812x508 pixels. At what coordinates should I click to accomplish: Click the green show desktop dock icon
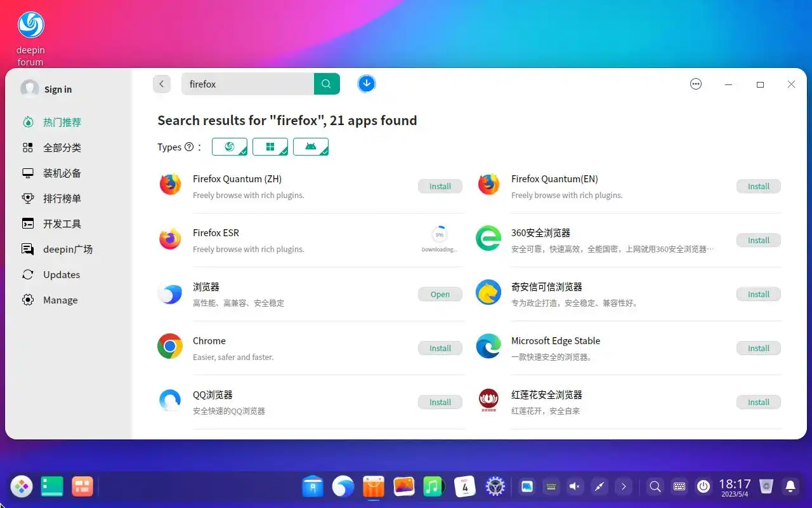[52, 486]
